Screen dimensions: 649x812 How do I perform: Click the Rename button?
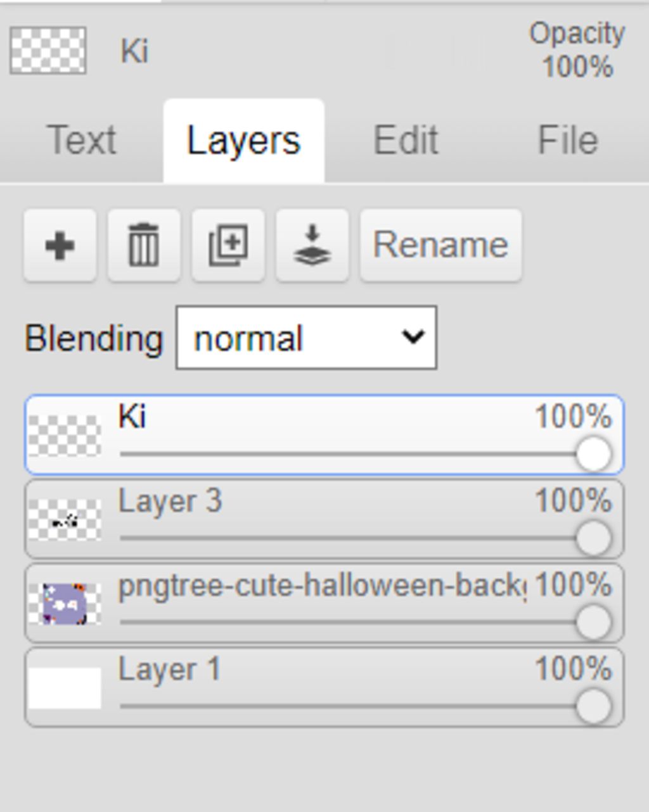click(x=440, y=245)
